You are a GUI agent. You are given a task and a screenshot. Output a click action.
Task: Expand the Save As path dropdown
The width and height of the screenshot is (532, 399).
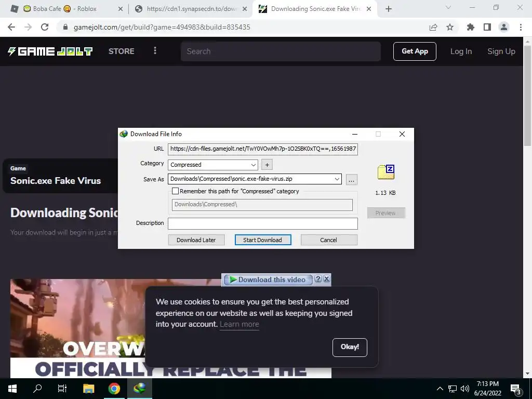[337, 179]
